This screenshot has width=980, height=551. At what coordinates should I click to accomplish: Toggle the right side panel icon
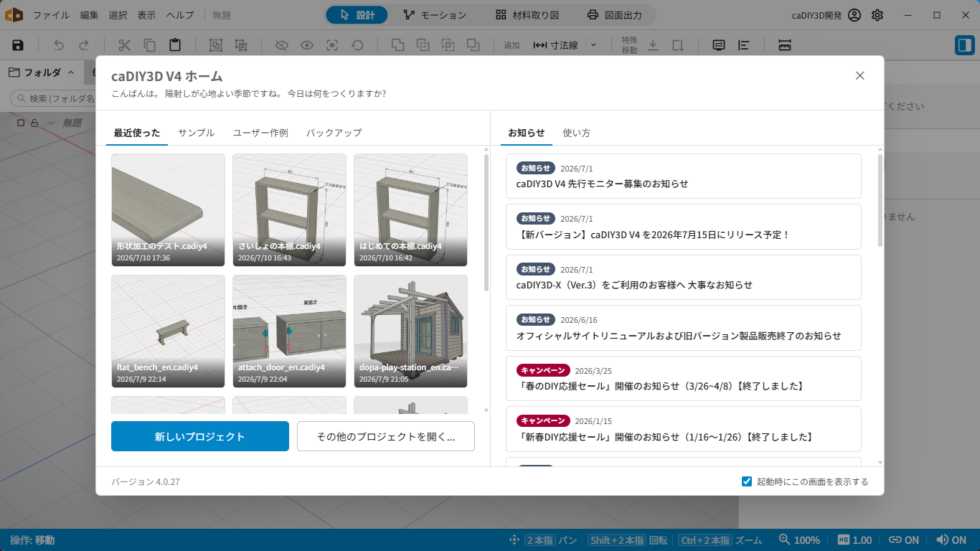click(x=964, y=45)
